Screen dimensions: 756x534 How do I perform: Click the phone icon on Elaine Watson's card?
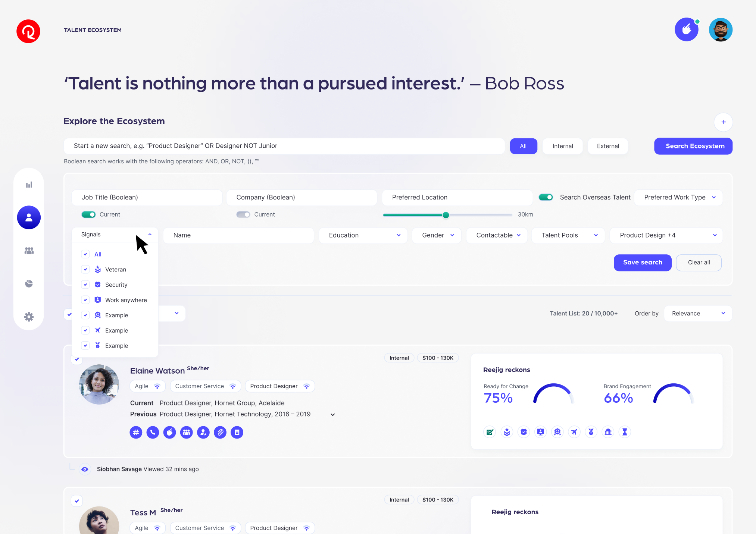pyautogui.click(x=153, y=432)
